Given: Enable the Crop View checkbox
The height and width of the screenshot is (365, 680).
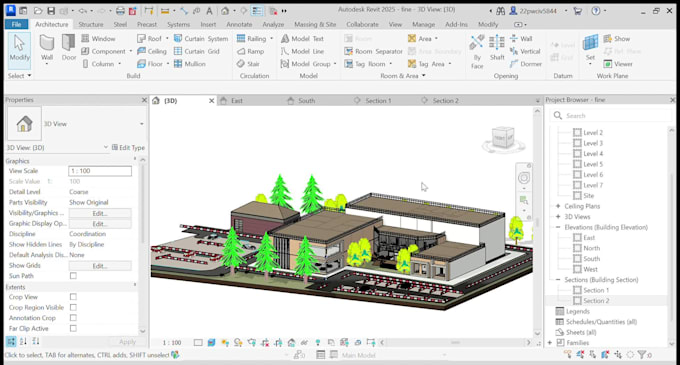Looking at the screenshot, I should (x=73, y=297).
